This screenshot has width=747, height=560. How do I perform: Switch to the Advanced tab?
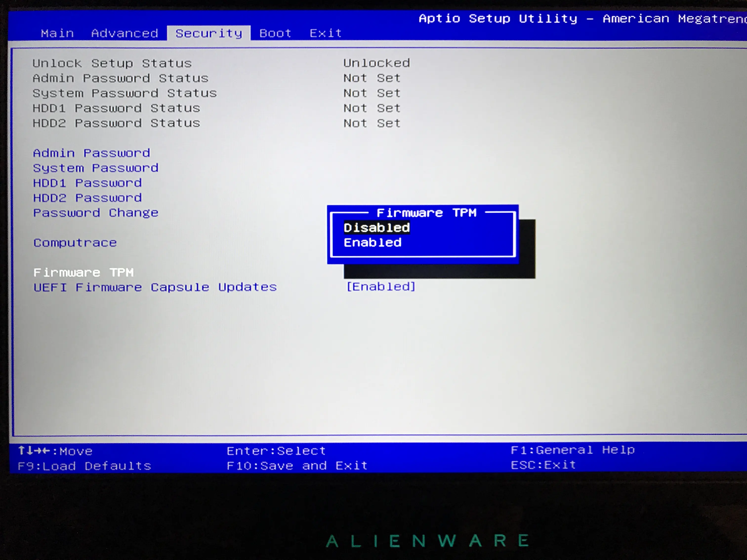pyautogui.click(x=124, y=33)
